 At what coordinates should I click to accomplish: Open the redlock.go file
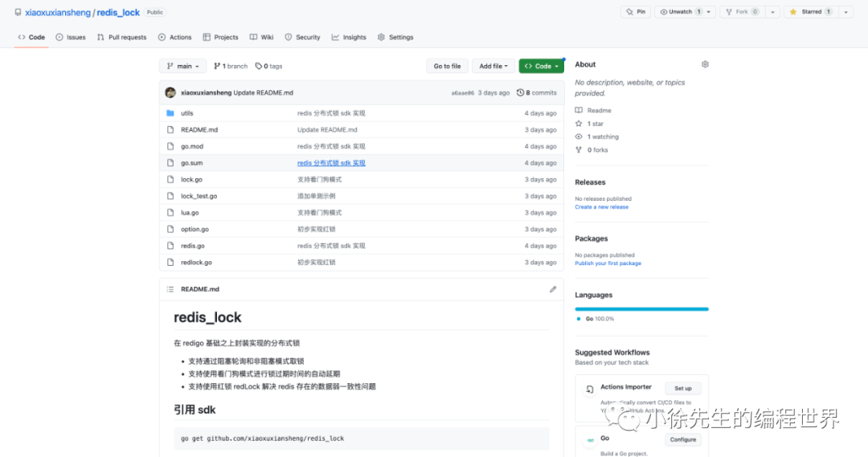(x=197, y=263)
